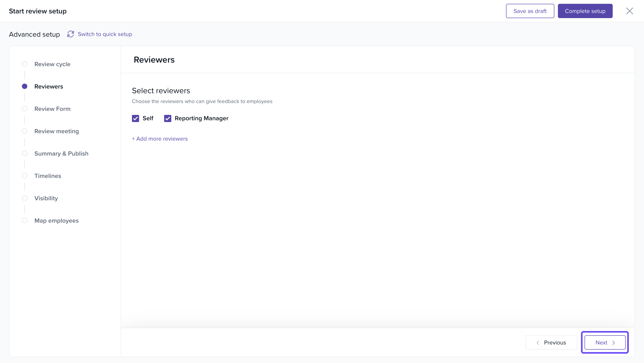The height and width of the screenshot is (363, 644).
Task: Click Switch to quick setup link
Action: [x=105, y=34]
